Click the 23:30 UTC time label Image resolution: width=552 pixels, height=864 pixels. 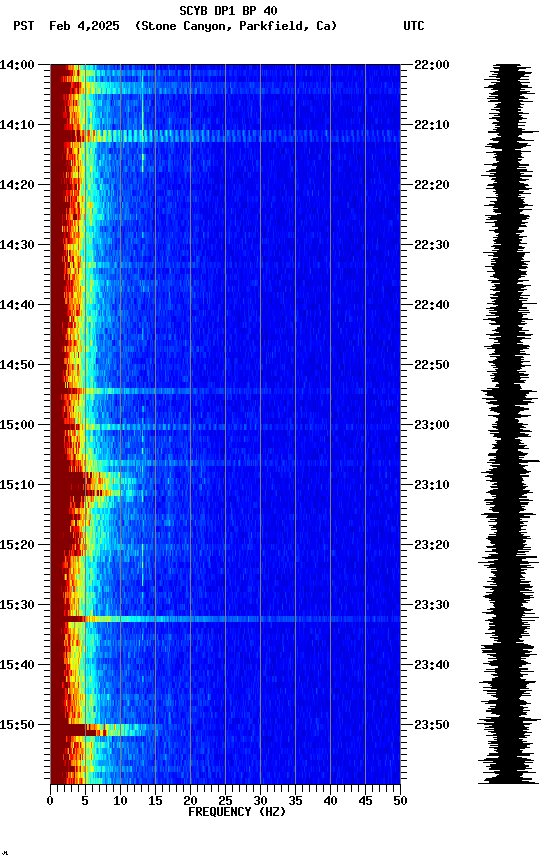pyautogui.click(x=432, y=605)
